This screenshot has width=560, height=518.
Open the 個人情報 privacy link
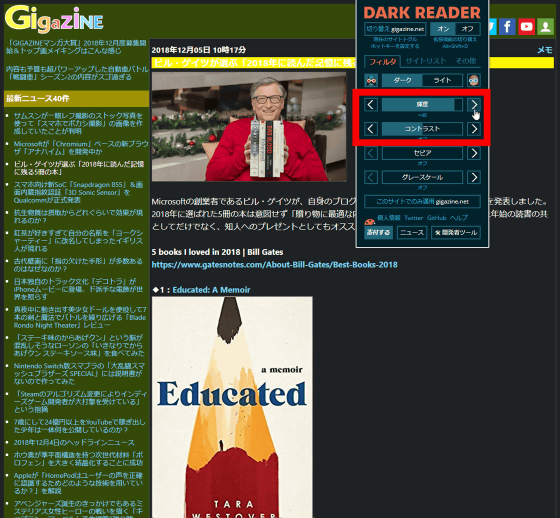[x=389, y=218]
